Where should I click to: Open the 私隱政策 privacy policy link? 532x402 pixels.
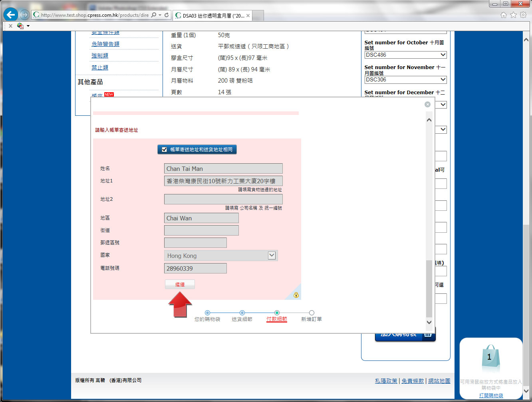[x=386, y=381]
